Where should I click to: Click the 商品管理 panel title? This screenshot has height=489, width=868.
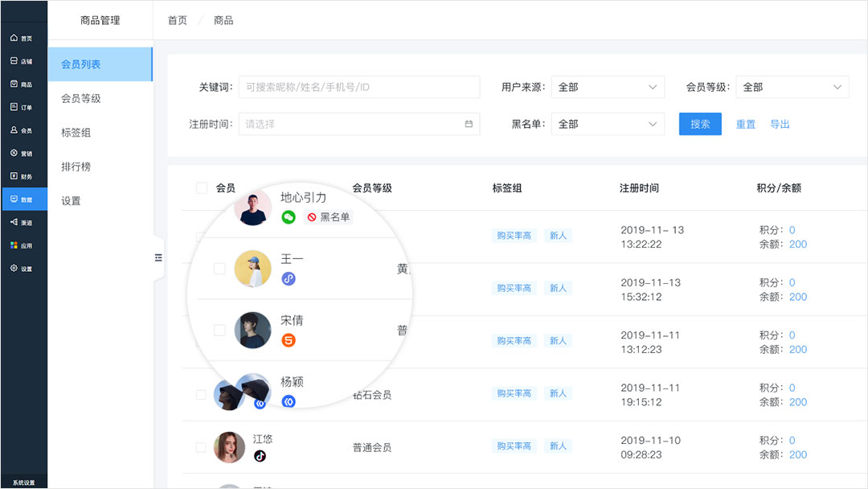pyautogui.click(x=100, y=20)
